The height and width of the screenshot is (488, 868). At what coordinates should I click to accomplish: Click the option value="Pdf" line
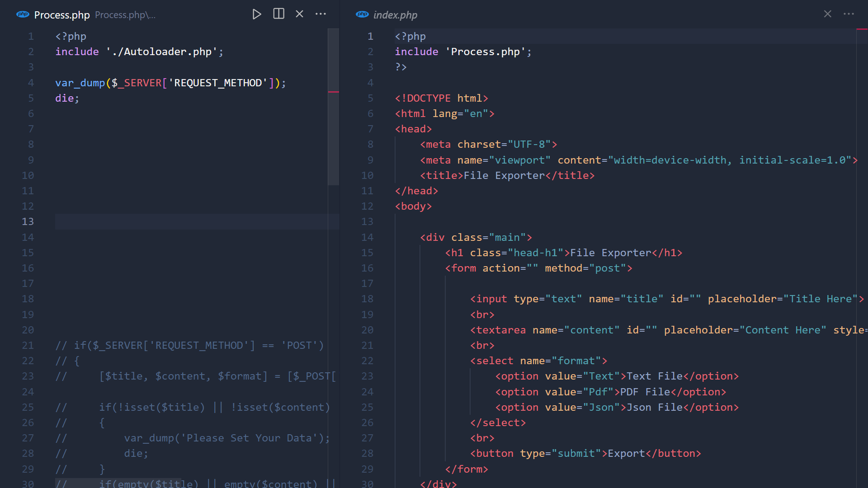pyautogui.click(x=611, y=392)
